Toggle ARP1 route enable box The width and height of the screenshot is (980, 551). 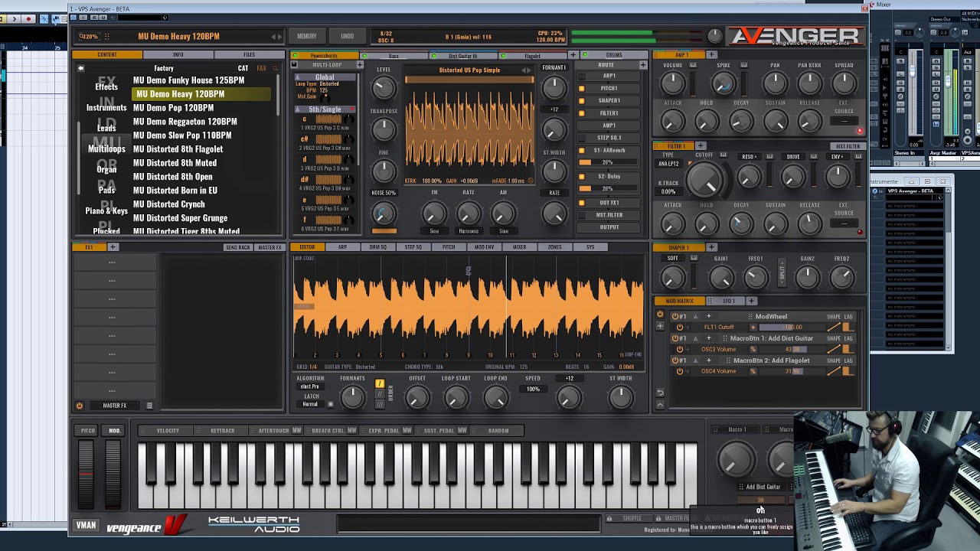(582, 77)
